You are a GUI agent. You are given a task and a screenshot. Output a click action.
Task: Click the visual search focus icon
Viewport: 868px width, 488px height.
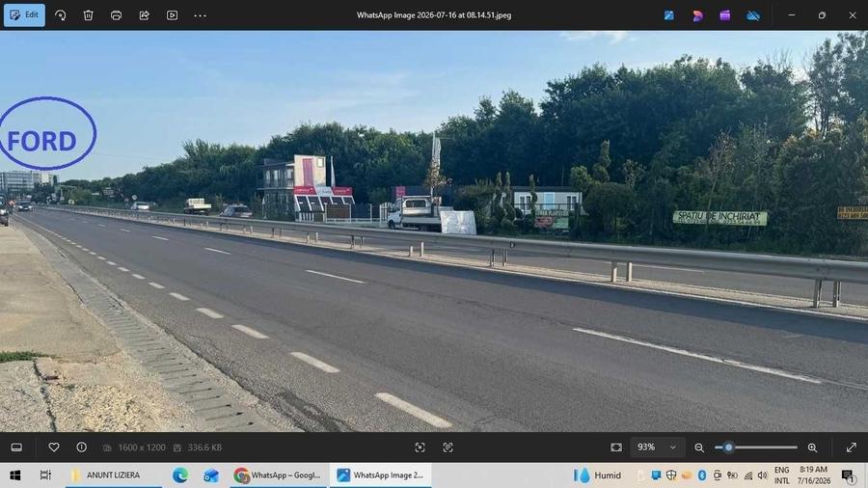click(x=420, y=447)
